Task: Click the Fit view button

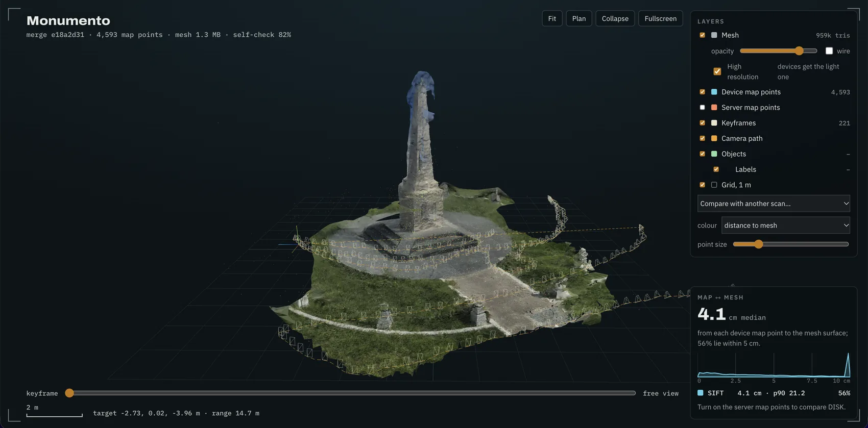Action: click(x=552, y=18)
